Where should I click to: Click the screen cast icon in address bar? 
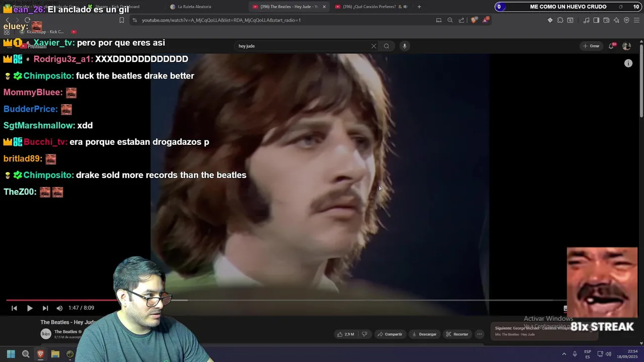pyautogui.click(x=439, y=20)
